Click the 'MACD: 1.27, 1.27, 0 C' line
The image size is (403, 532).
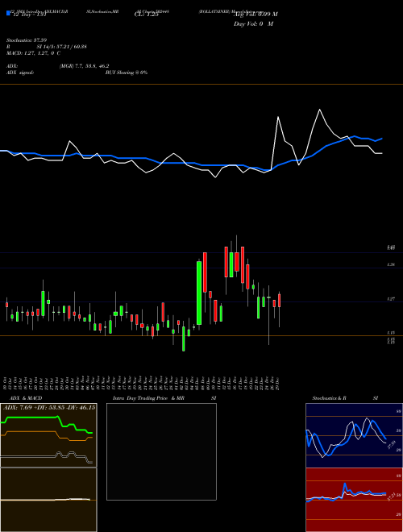(x=33, y=53)
